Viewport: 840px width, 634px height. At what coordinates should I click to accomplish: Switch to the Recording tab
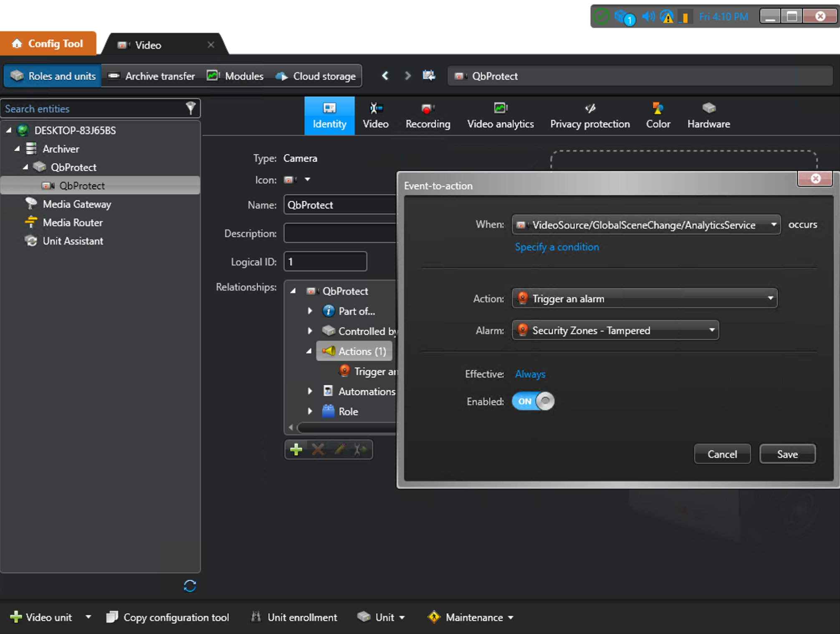click(428, 116)
